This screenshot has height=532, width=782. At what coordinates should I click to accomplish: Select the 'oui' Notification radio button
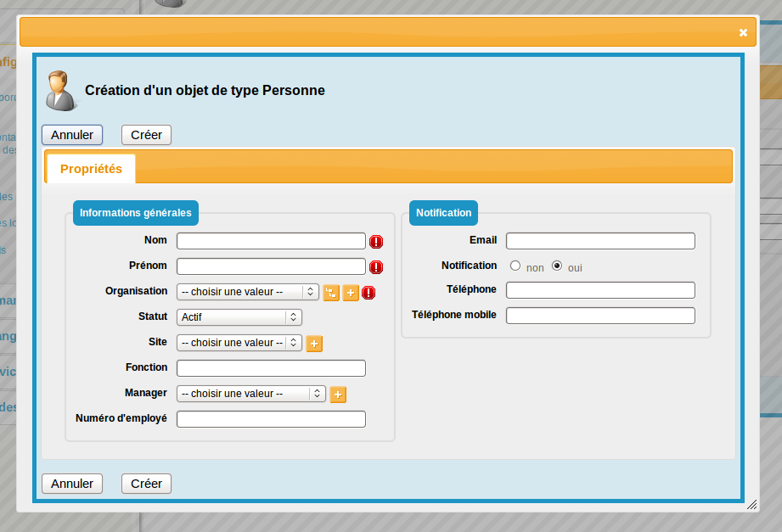[x=557, y=266]
